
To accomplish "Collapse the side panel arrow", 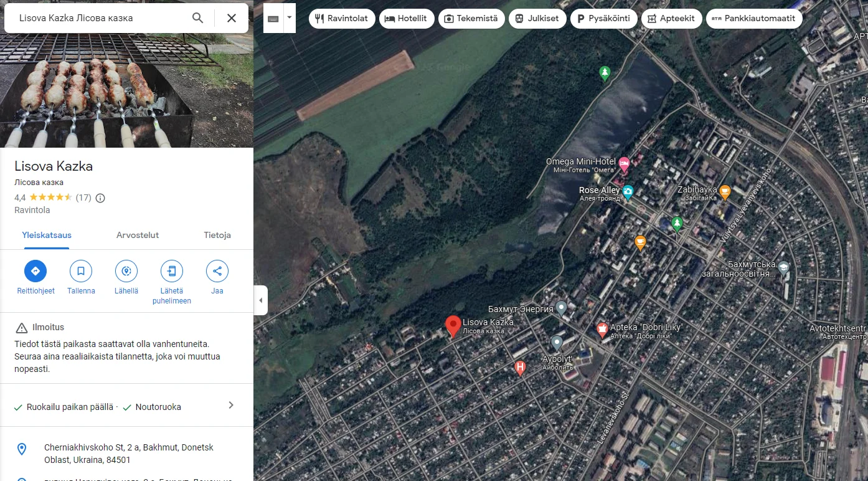I will point(261,300).
